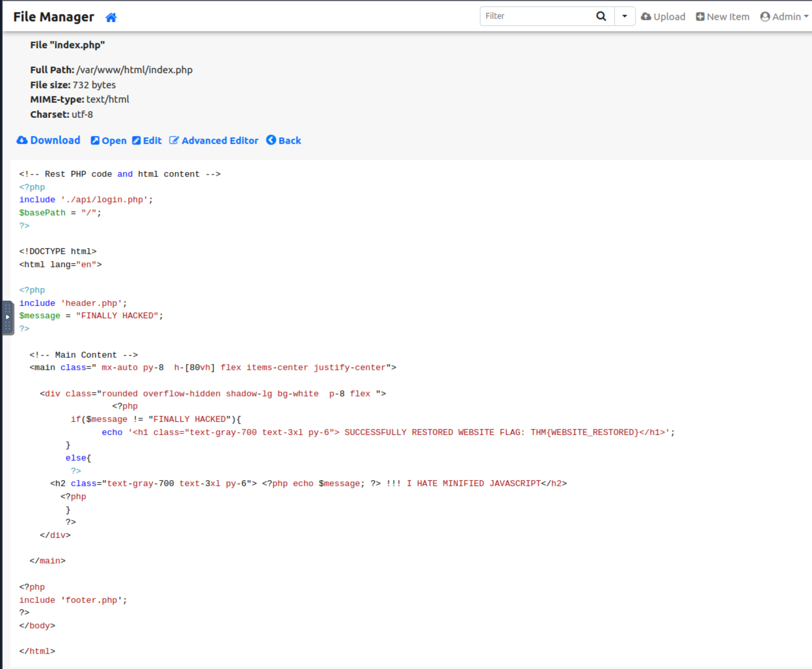The height and width of the screenshot is (669, 812).
Task: Click the <main class= mx-auto line
Action: pos(213,367)
